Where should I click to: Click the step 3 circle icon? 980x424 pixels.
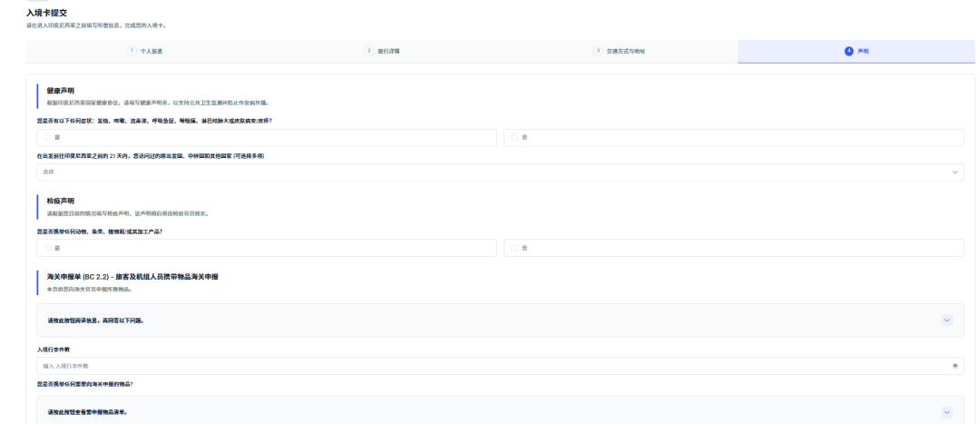(x=598, y=51)
